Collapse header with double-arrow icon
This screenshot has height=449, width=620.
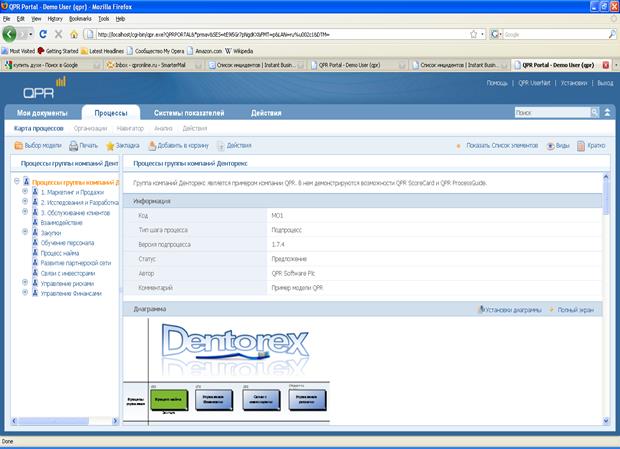pos(607,113)
